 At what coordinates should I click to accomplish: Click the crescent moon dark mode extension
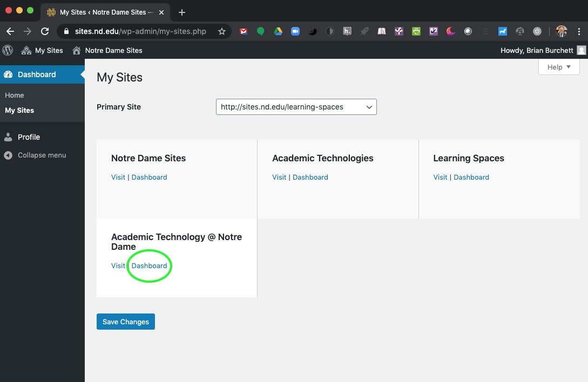(451, 31)
